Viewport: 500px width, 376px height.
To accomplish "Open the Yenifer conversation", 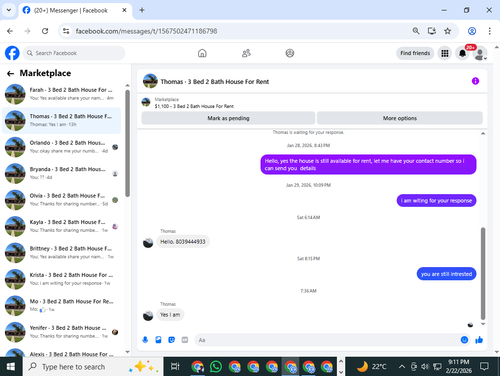I will pos(62,332).
